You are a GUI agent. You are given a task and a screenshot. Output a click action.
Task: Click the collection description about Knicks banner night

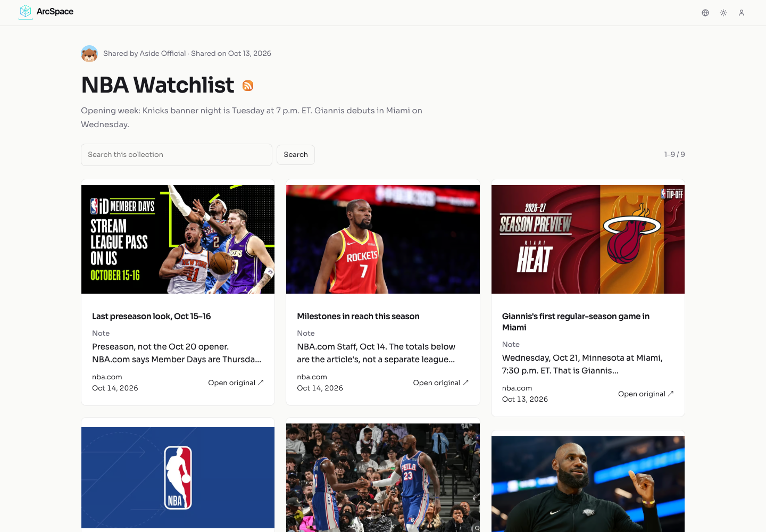coord(252,118)
